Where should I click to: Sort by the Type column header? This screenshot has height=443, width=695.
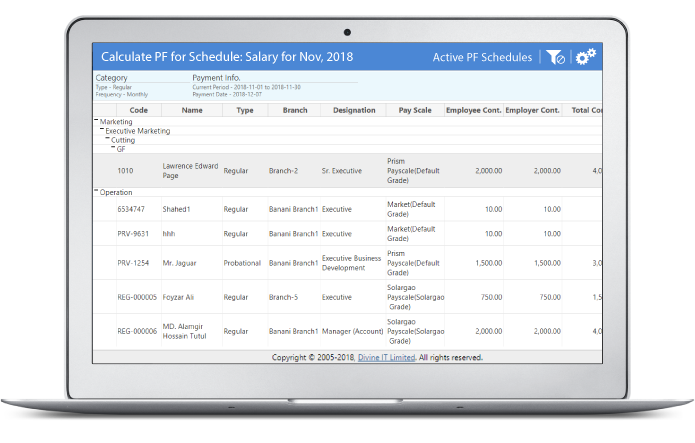[245, 110]
